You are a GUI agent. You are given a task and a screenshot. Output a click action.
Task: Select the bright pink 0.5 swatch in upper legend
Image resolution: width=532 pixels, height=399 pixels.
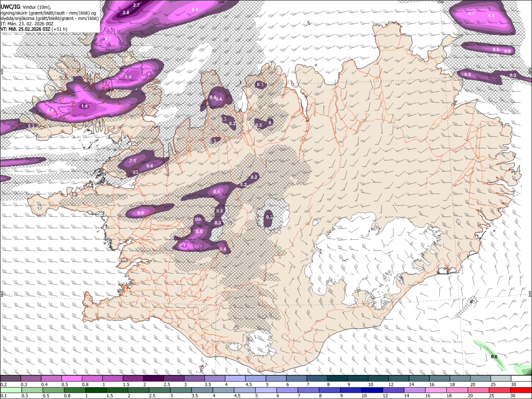[x=71, y=379]
